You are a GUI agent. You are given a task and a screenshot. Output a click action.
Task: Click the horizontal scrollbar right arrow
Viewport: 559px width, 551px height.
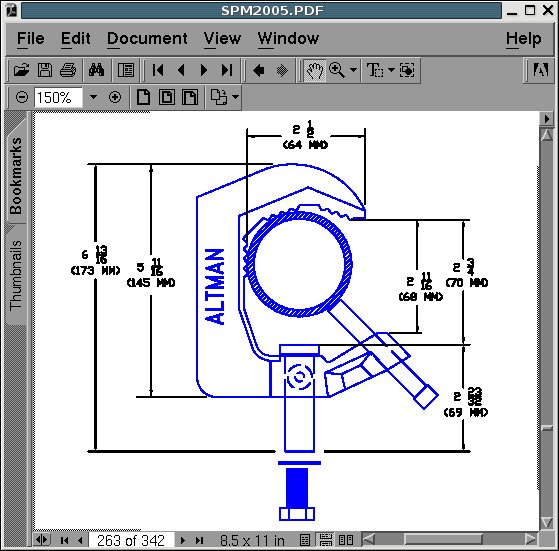[x=531, y=539]
